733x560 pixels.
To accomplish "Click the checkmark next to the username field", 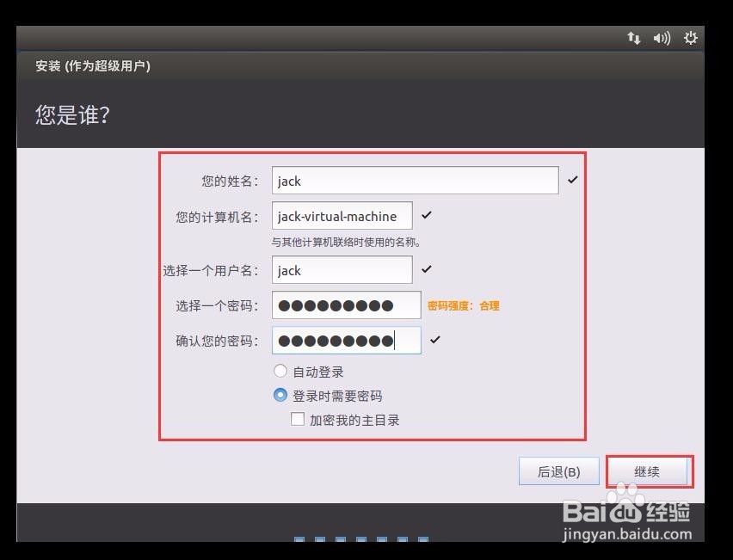I will coord(427,270).
